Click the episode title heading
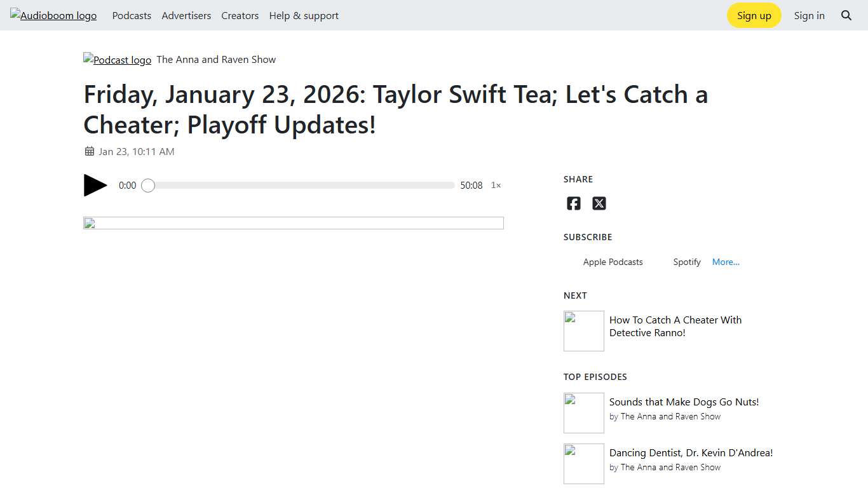This screenshot has height=488, width=868. pos(395,109)
